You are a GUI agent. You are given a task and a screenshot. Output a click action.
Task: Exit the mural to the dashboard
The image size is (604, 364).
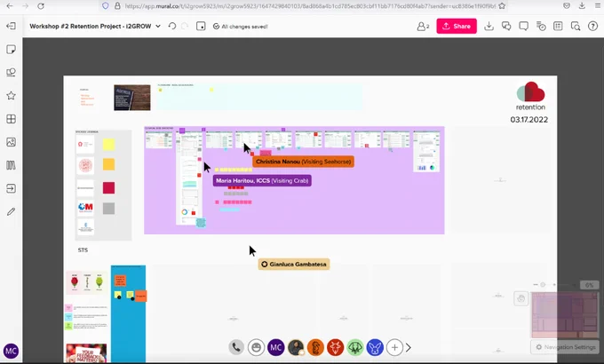coord(11,26)
